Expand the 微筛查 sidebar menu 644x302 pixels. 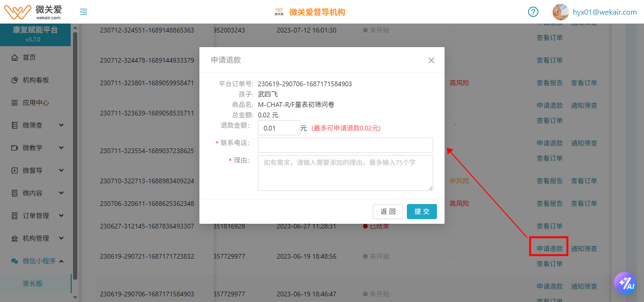click(x=38, y=125)
